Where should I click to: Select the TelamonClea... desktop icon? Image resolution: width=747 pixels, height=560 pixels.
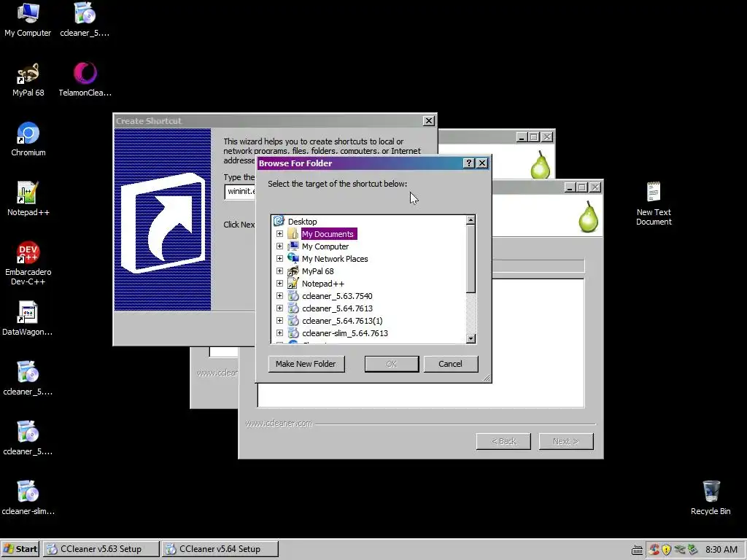[85, 80]
